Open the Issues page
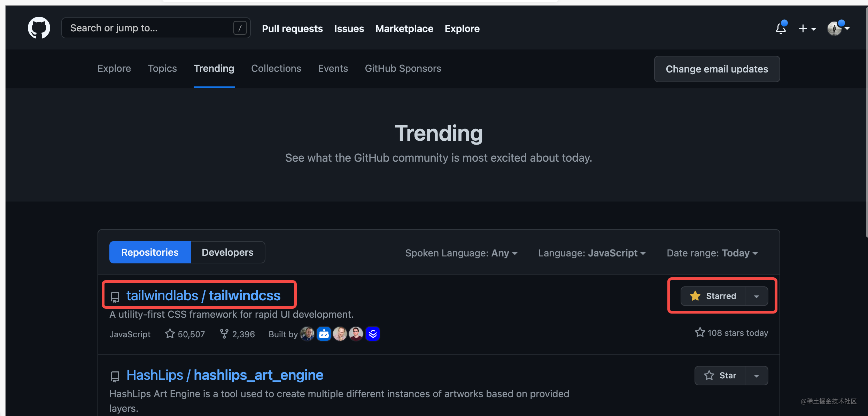Image resolution: width=868 pixels, height=416 pixels. (x=349, y=29)
